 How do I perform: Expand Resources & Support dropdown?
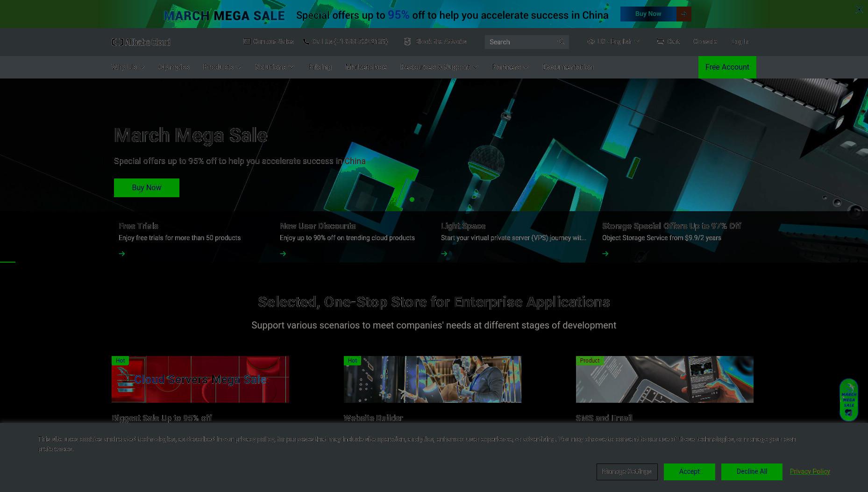[x=439, y=67]
